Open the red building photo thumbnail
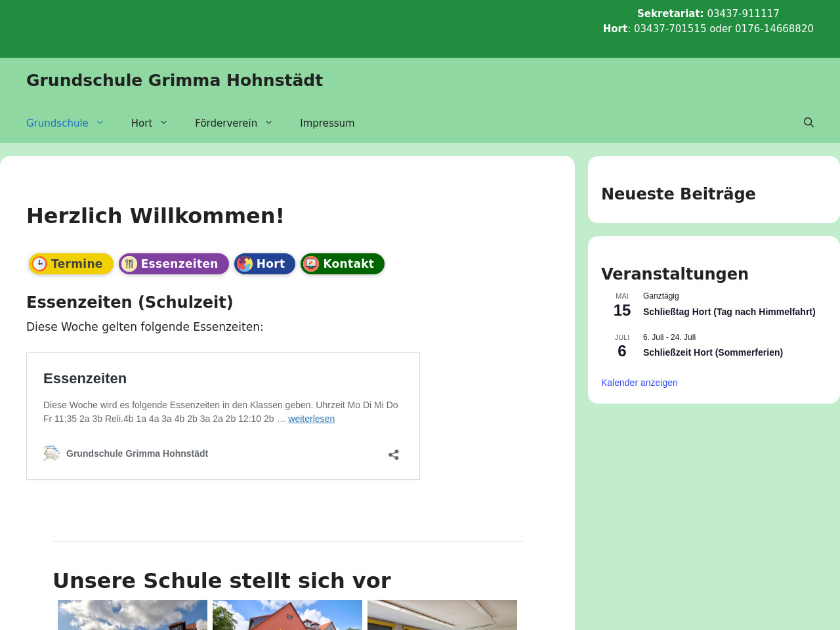Viewport: 840px width, 630px height. coord(287,615)
